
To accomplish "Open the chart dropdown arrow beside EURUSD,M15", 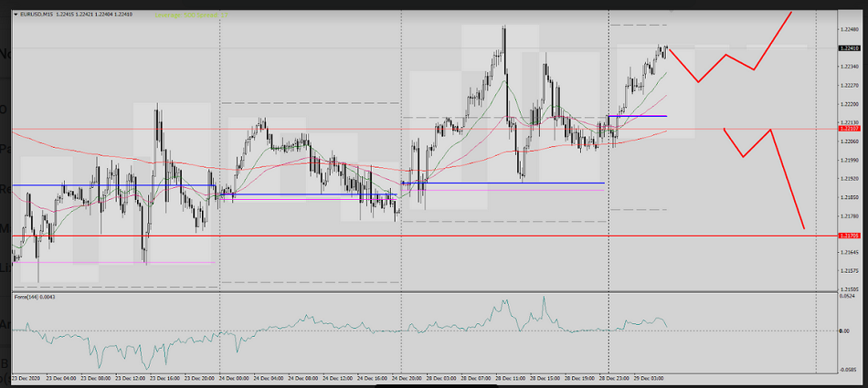I will pyautogui.click(x=16, y=15).
